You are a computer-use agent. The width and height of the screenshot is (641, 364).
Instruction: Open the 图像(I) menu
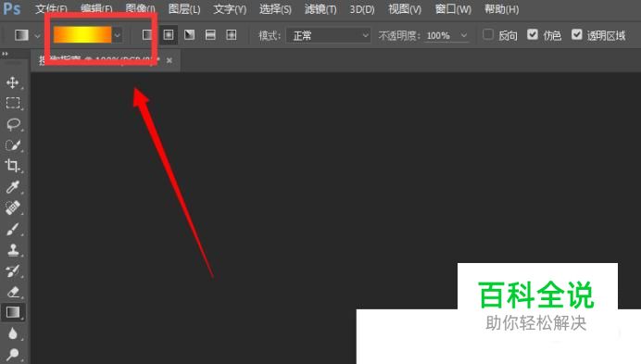click(140, 9)
